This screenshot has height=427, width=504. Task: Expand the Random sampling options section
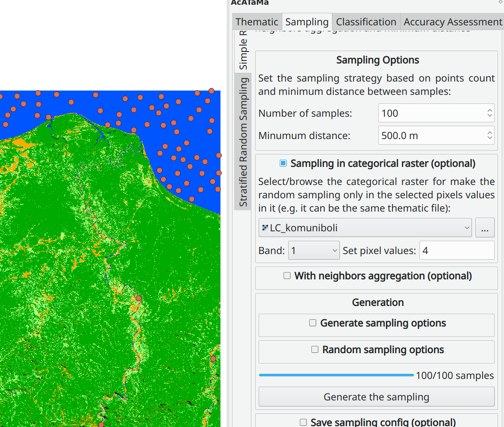[x=314, y=350]
